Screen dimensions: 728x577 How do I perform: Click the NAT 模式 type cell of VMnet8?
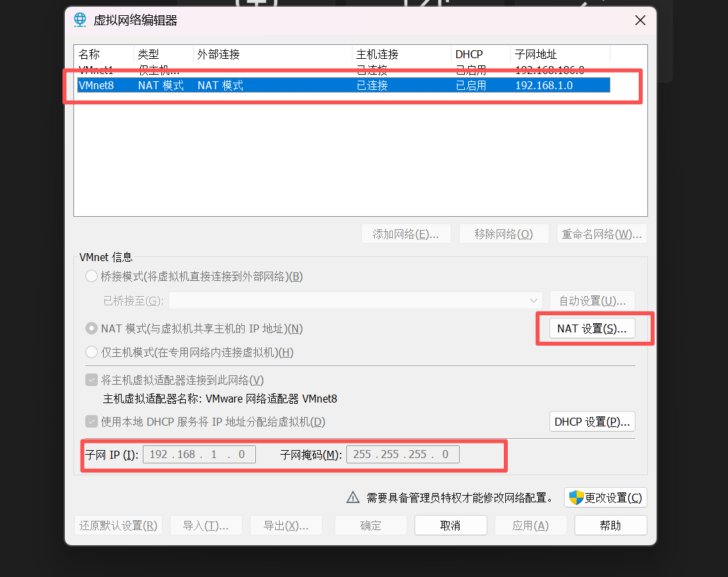(161, 85)
